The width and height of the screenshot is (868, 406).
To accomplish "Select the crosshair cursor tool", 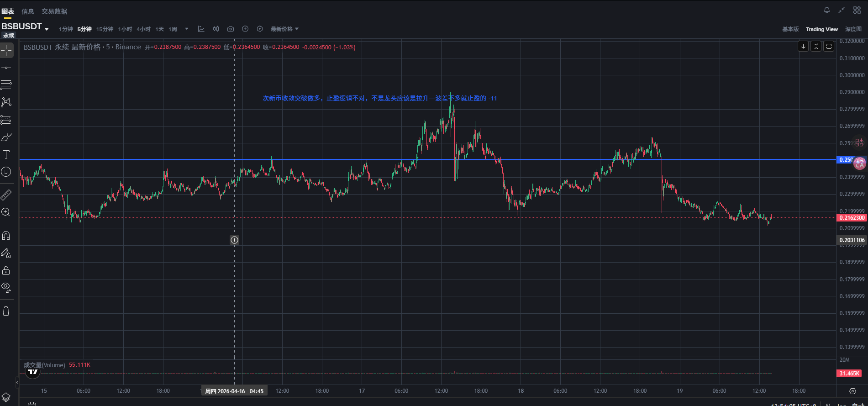I will click(6, 50).
